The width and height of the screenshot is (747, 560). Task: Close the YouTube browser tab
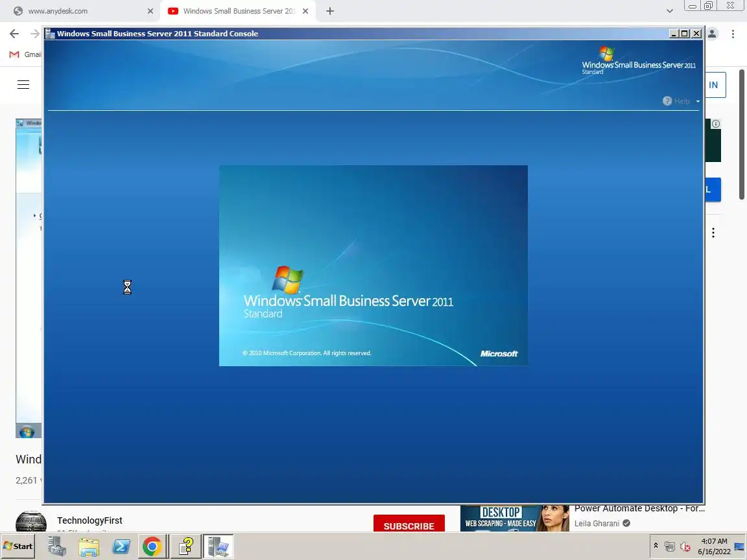tap(305, 11)
